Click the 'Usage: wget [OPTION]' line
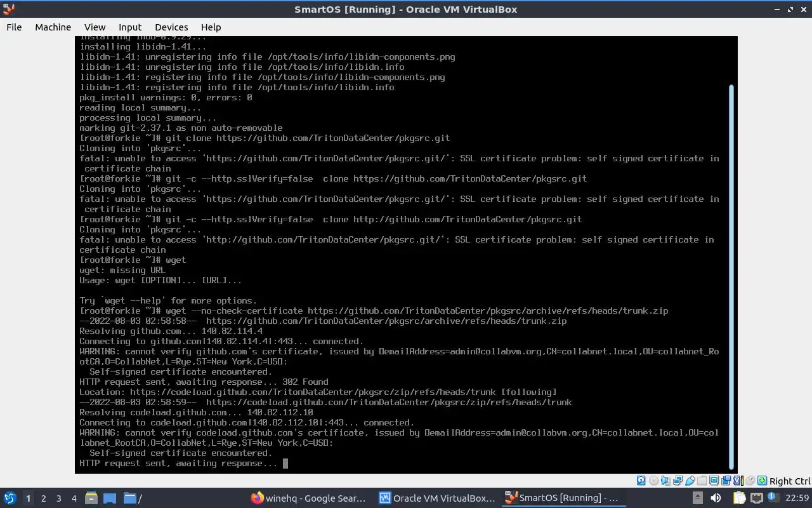Viewport: 812px width, 508px height. tap(160, 281)
